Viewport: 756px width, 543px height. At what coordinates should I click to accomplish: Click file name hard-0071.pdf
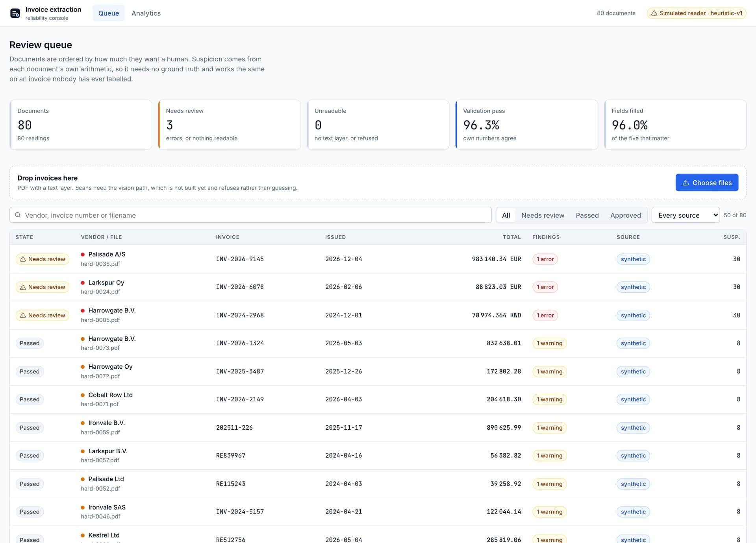(x=100, y=404)
